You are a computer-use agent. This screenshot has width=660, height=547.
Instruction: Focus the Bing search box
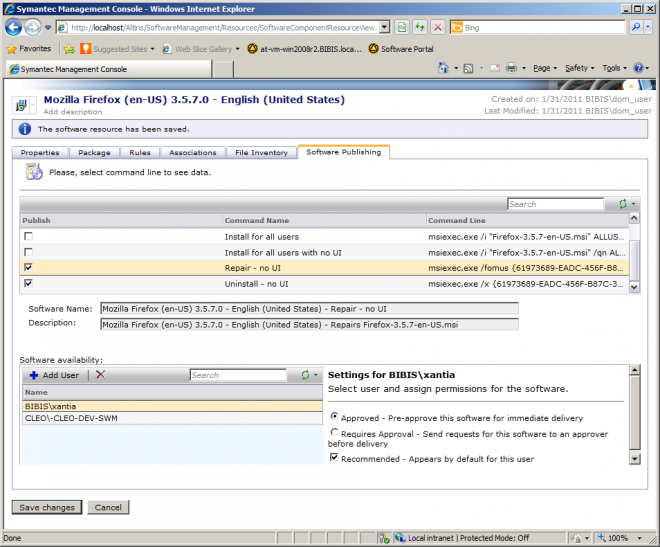(x=538, y=28)
